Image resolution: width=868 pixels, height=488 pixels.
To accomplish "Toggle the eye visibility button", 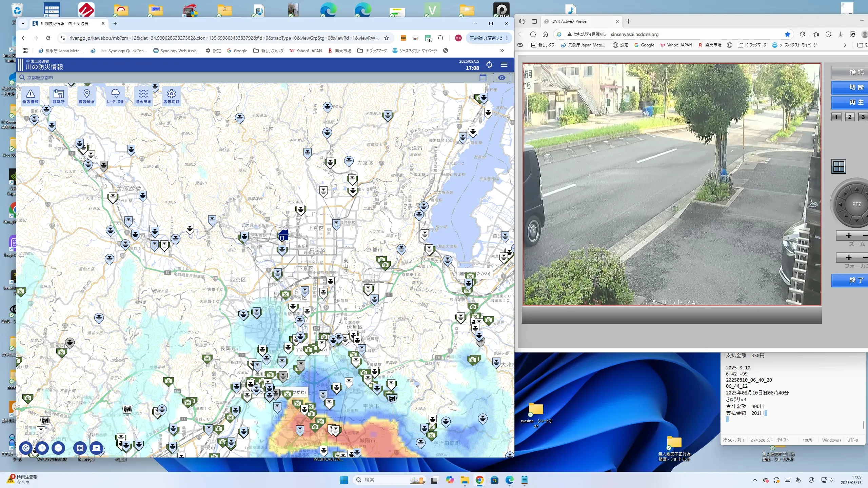I will point(501,78).
